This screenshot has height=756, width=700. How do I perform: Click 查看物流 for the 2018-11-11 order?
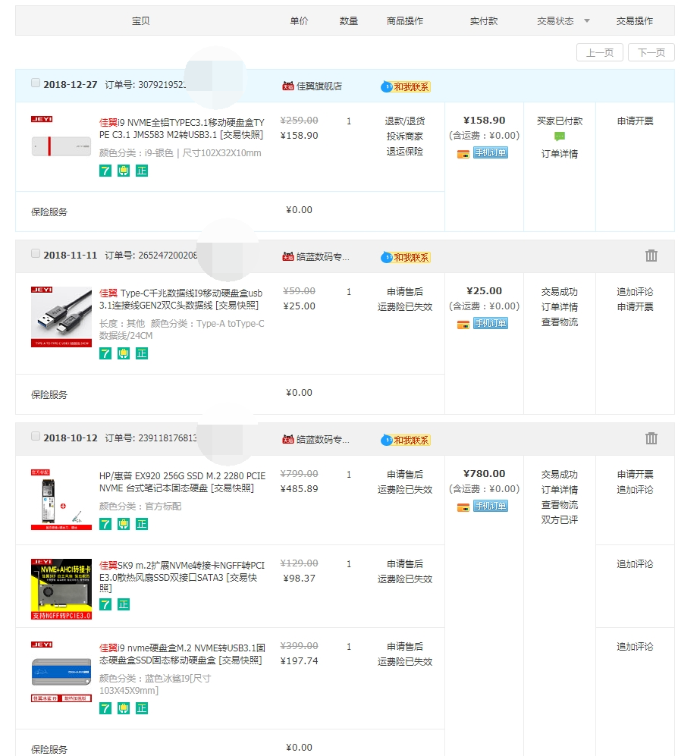559,322
